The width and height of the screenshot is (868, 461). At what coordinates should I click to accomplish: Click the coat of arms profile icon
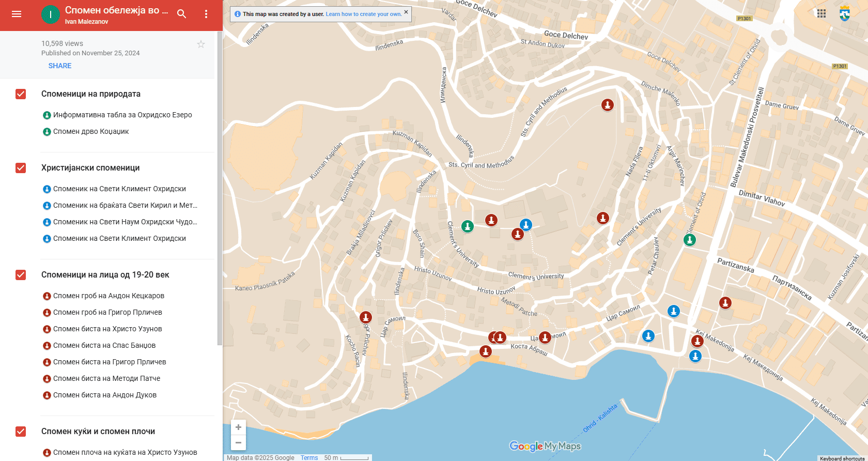coord(845,13)
